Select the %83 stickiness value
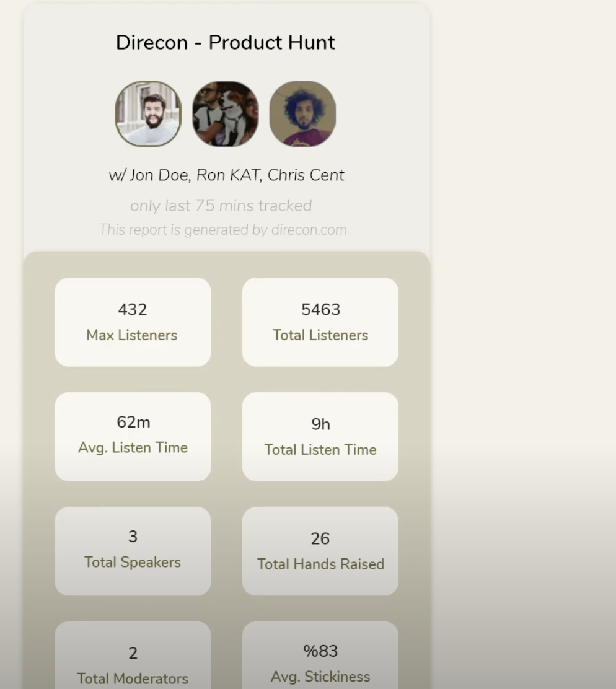 320,651
